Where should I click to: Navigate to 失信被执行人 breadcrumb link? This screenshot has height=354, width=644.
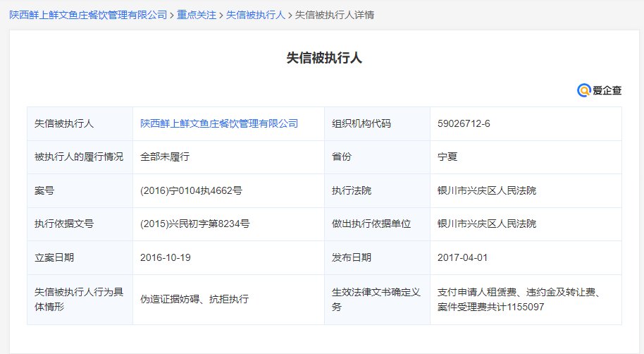pos(255,14)
